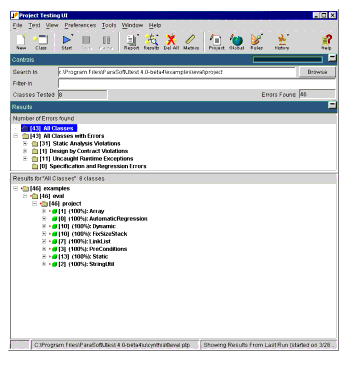Expand the FixSizeStack class node
This screenshot has height=369, width=361.
pyautogui.click(x=44, y=234)
